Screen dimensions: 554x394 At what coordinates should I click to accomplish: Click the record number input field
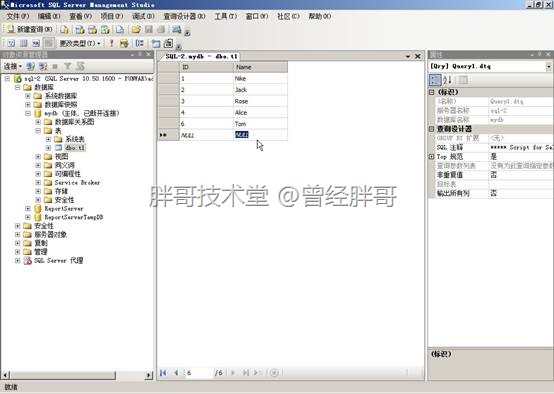pyautogui.click(x=199, y=373)
